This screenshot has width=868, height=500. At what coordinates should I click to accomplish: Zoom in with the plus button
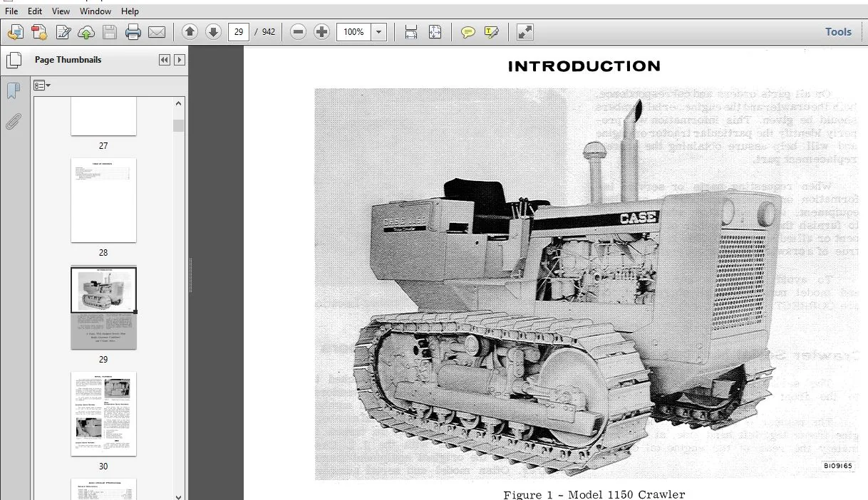pyautogui.click(x=322, y=32)
